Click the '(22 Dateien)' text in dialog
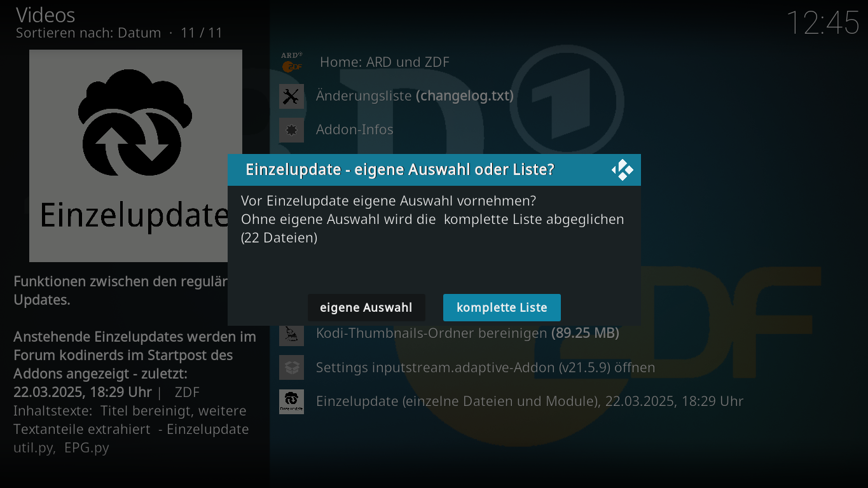 point(279,238)
